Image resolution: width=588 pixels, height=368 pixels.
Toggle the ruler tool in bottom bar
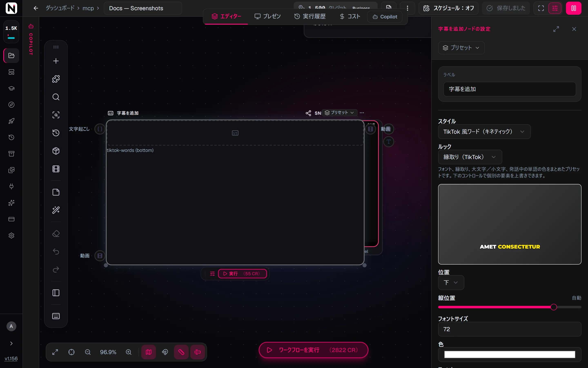click(181, 352)
